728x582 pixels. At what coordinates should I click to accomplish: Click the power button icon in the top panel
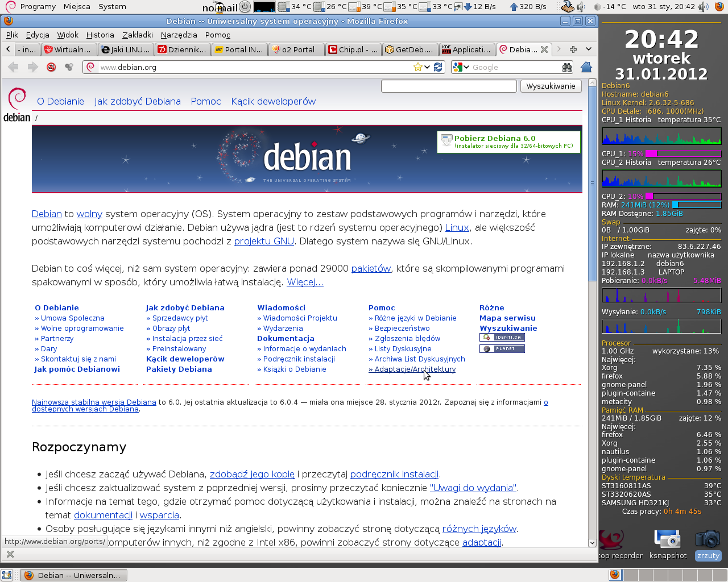245,7
